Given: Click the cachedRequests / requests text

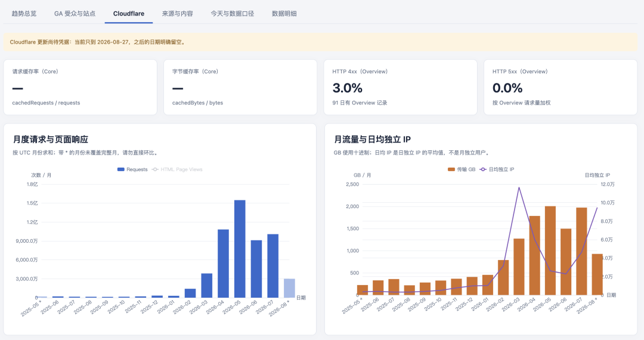Looking at the screenshot, I should [x=46, y=103].
